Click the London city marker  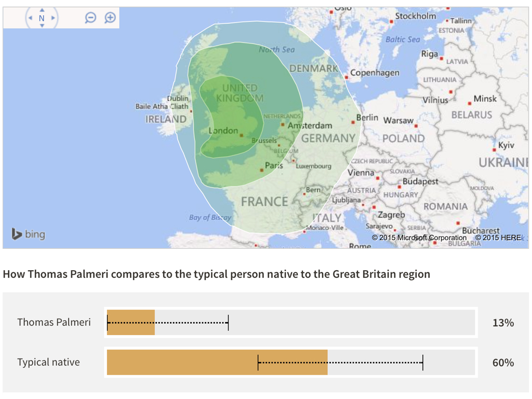(x=241, y=136)
